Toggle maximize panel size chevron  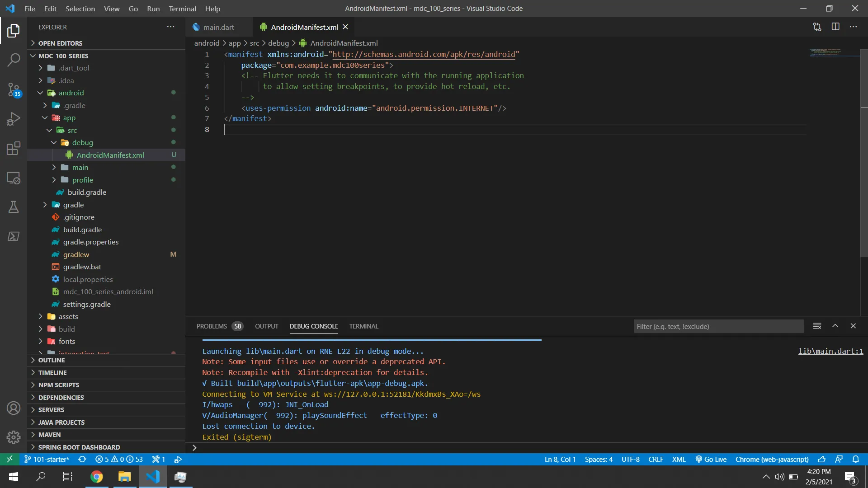coord(835,326)
